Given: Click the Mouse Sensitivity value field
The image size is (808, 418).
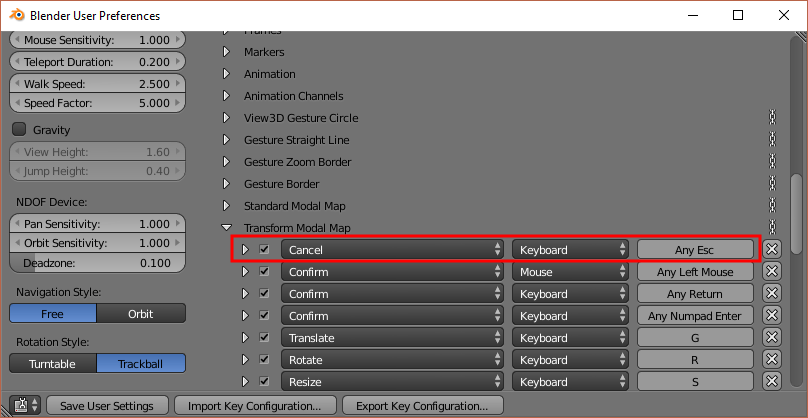Looking at the screenshot, I should (97, 40).
